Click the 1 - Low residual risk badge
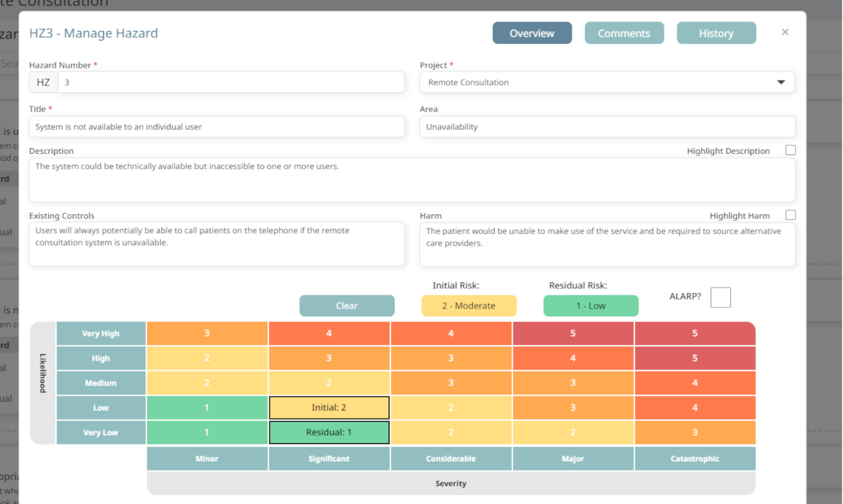Screen dimensions: 843x504 coord(590,305)
